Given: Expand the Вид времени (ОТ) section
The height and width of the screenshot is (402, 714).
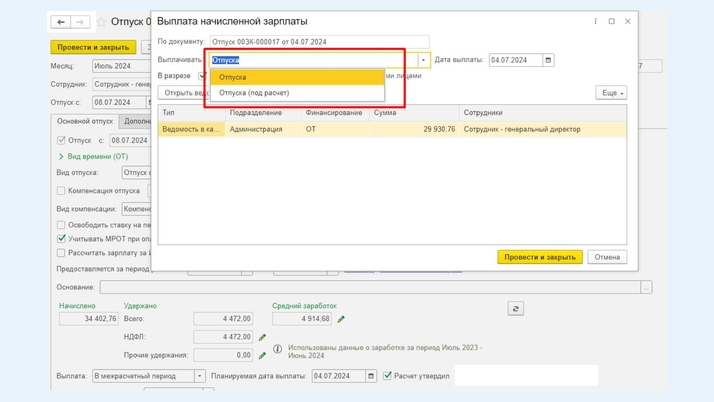Looking at the screenshot, I should (x=61, y=157).
